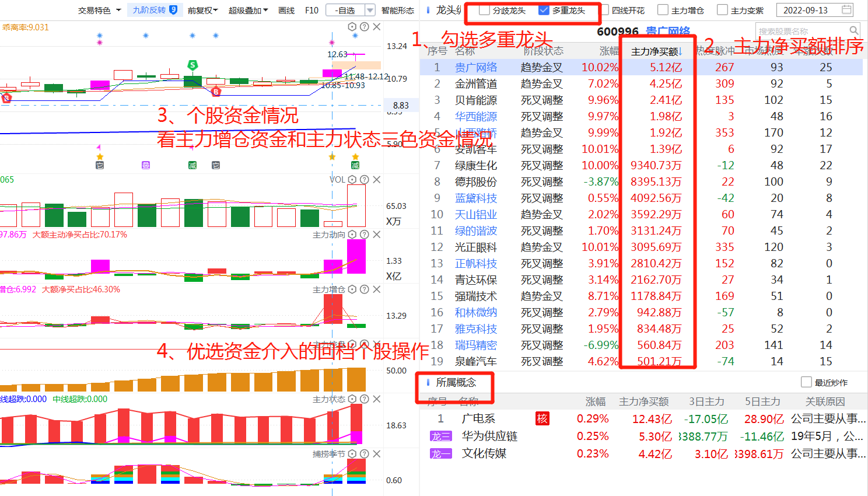
Task: Tick the 主力变紫 checkbox
Action: pyautogui.click(x=722, y=10)
